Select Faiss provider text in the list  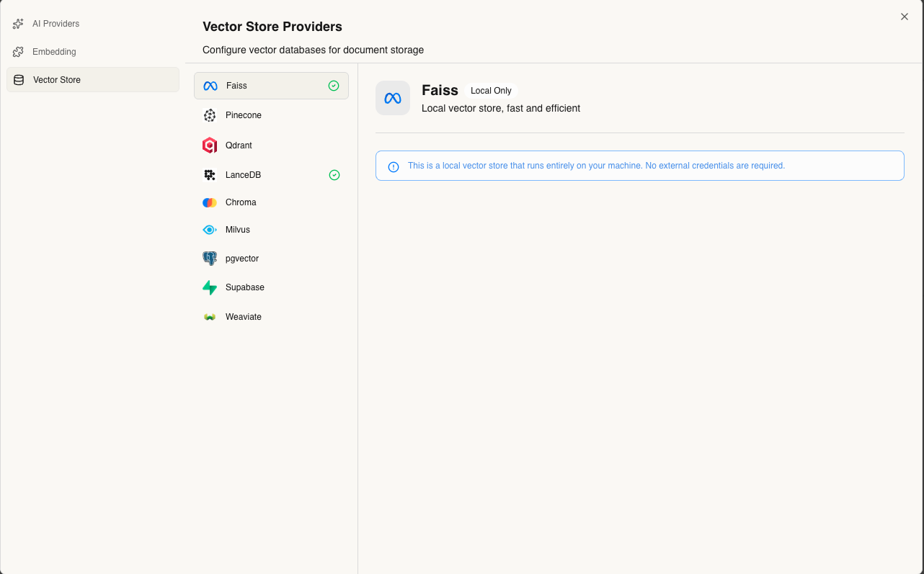click(236, 86)
